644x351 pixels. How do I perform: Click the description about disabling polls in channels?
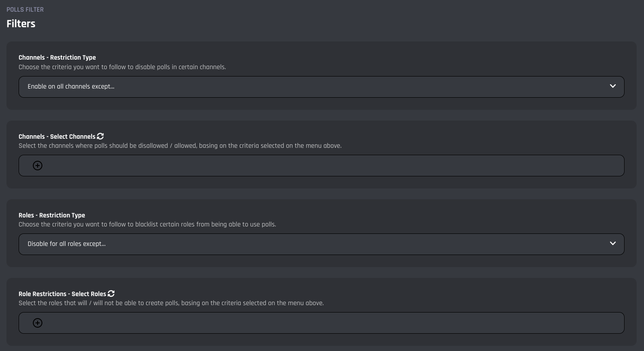(x=122, y=67)
